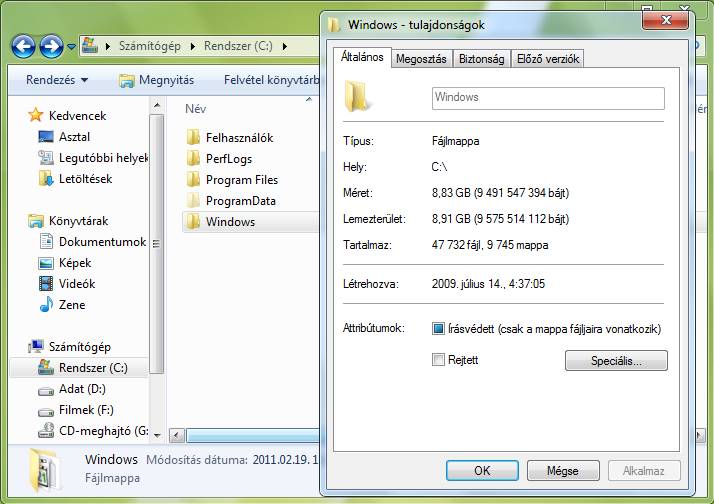Select Számítógép in navigation pane
Viewport: 714px width, 504px height.
80,347
